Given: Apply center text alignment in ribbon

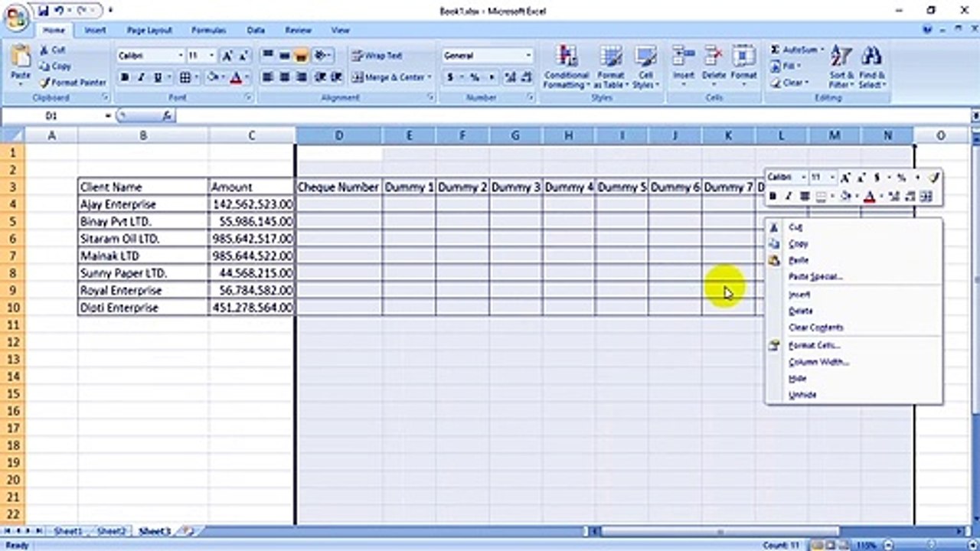Looking at the screenshot, I should click(285, 77).
